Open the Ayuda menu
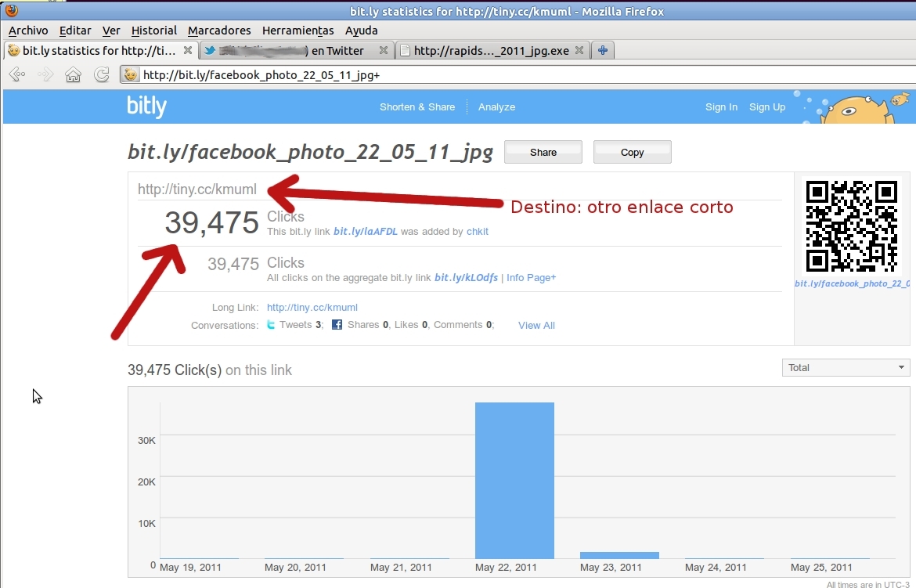 pos(361,31)
